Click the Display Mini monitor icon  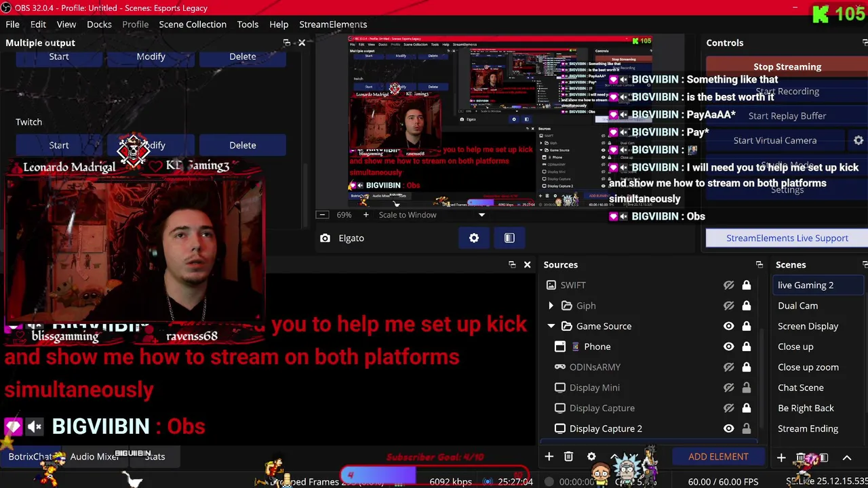point(560,388)
